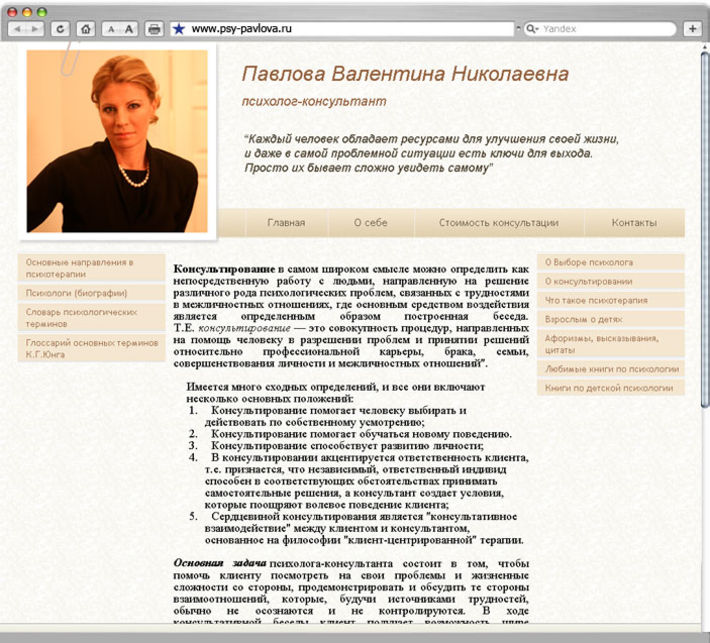
Task: Go to the browser home page icon
Action: (86, 29)
